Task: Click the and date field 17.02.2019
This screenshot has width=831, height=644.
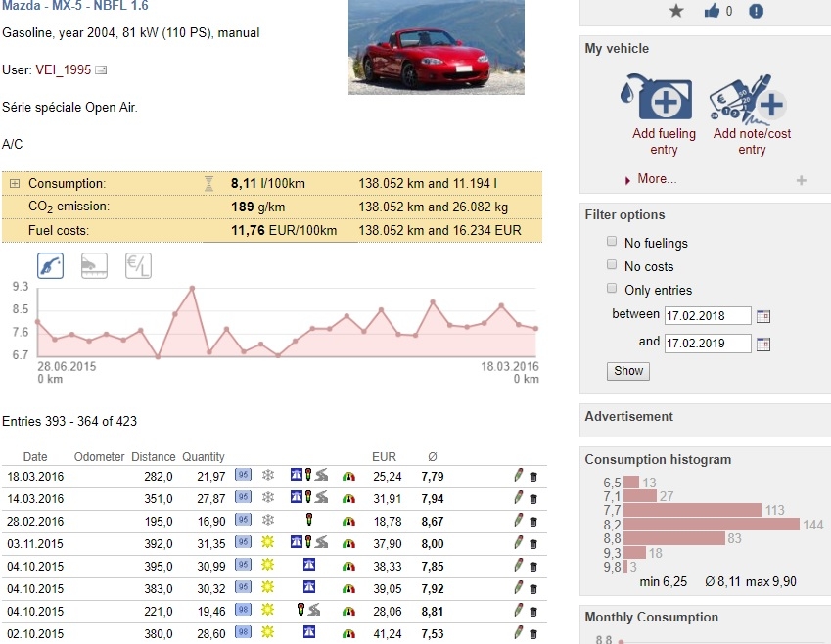Action: pos(708,344)
